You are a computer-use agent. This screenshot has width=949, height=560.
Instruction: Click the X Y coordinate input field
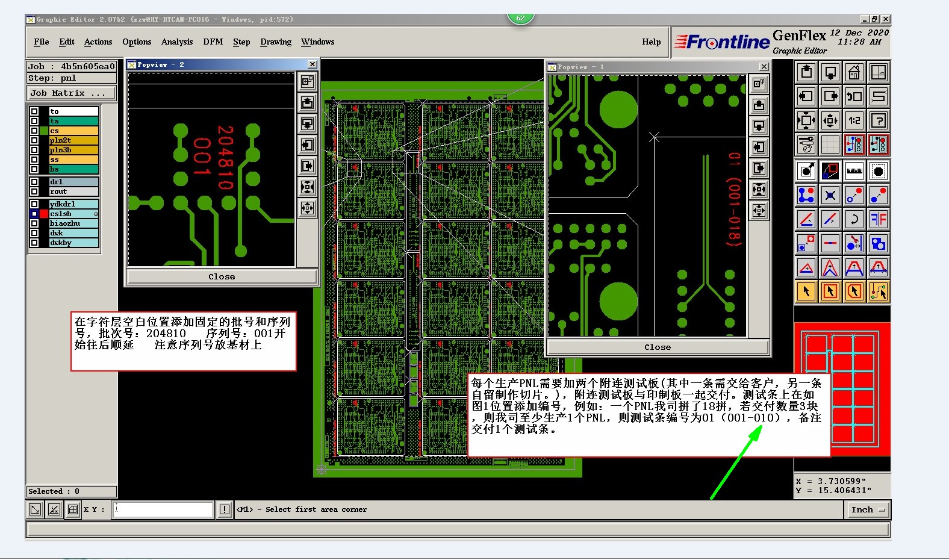pyautogui.click(x=163, y=509)
